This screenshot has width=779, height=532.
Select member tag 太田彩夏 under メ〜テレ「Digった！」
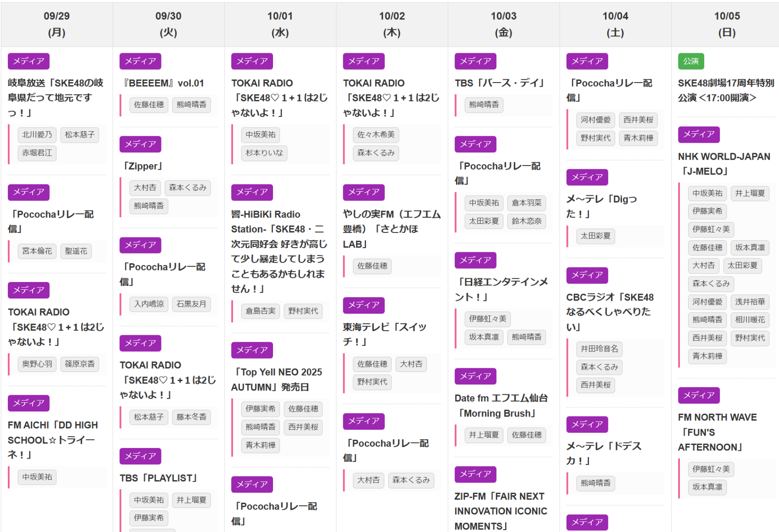595,236
